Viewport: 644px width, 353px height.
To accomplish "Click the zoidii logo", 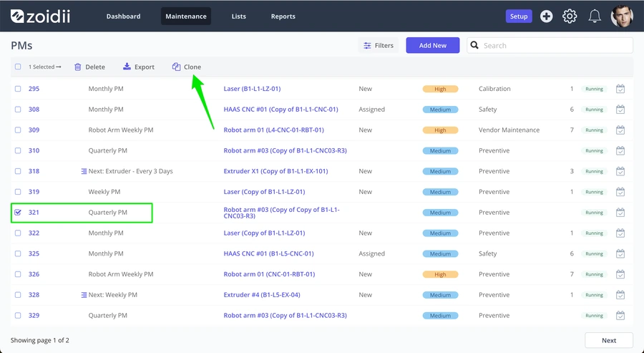I will (x=40, y=16).
